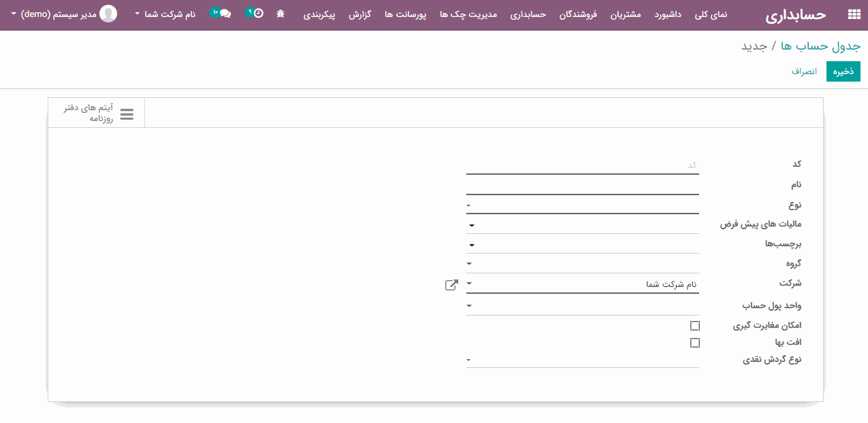Open the مدیریت چک ها menu
The width and height of the screenshot is (868, 423).
click(x=469, y=14)
